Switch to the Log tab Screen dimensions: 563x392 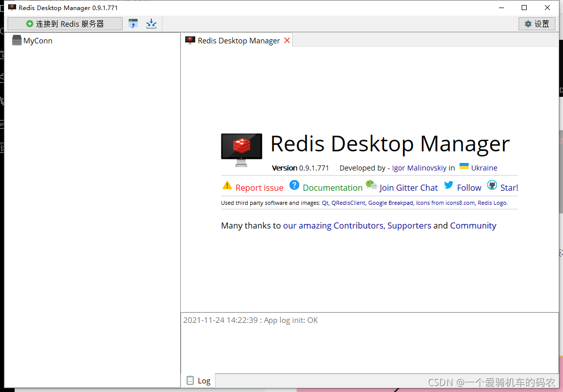point(198,380)
